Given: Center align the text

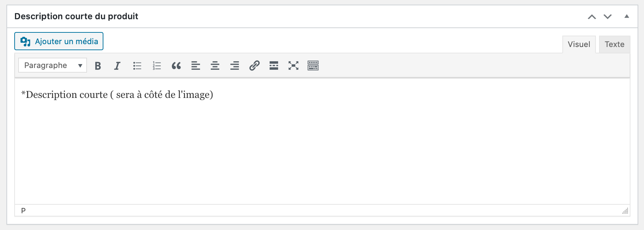Looking at the screenshot, I should click(x=215, y=66).
